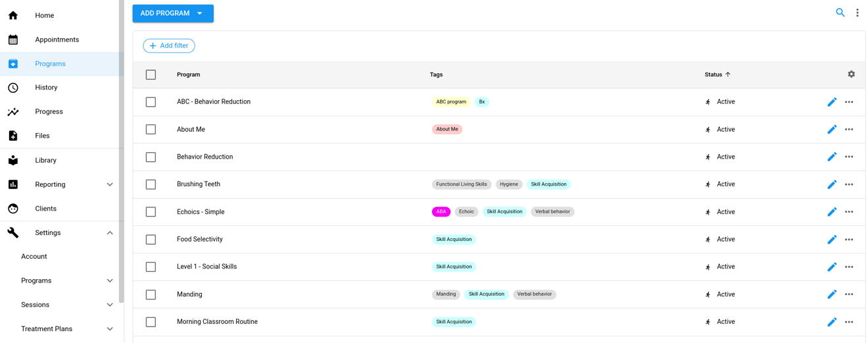Open the Level 1 - Social Skills program

coord(206,267)
